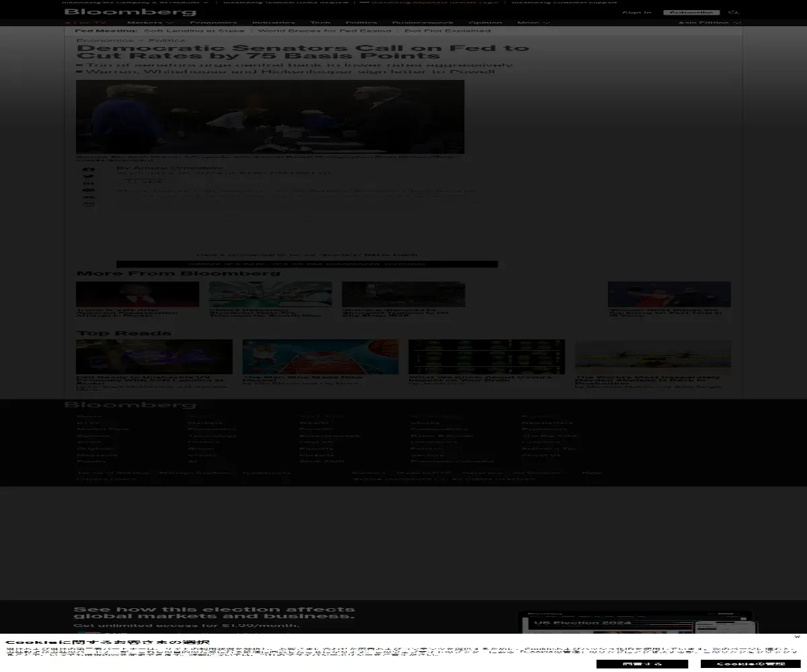Viewport: 807px width, 672px height.
Task: Open Help link in the footer
Action: (x=592, y=473)
